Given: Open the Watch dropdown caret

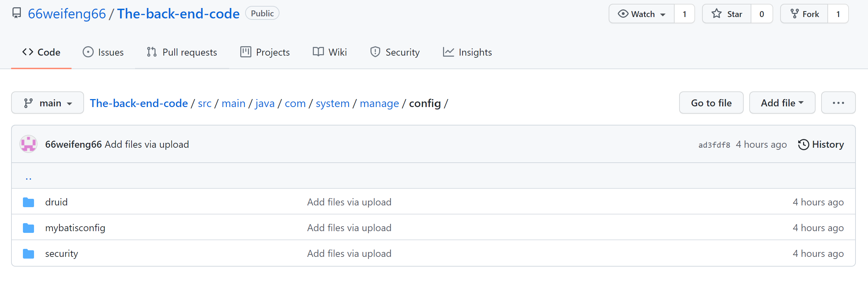Looking at the screenshot, I should (663, 15).
